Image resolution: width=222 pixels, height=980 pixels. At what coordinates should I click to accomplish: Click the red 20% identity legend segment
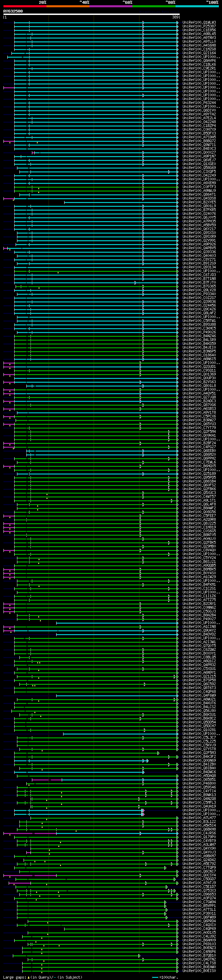click(x=25, y=6)
